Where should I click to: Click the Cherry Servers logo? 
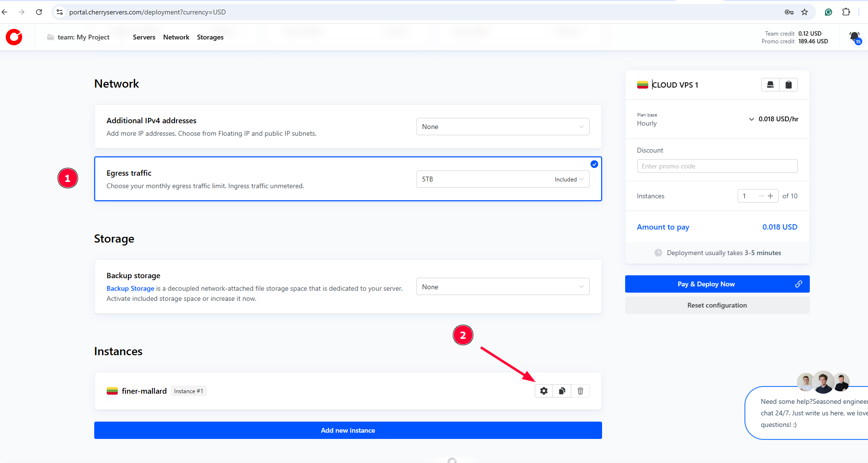[14, 37]
